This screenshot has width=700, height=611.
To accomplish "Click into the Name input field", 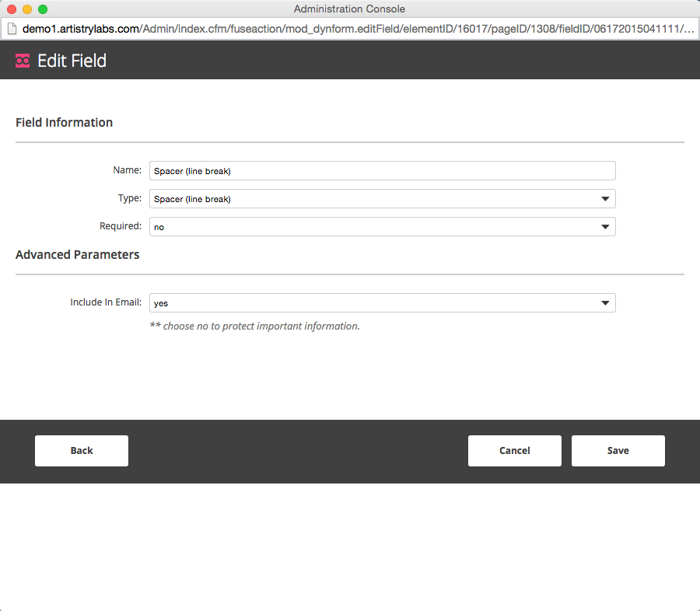I will click(x=382, y=171).
